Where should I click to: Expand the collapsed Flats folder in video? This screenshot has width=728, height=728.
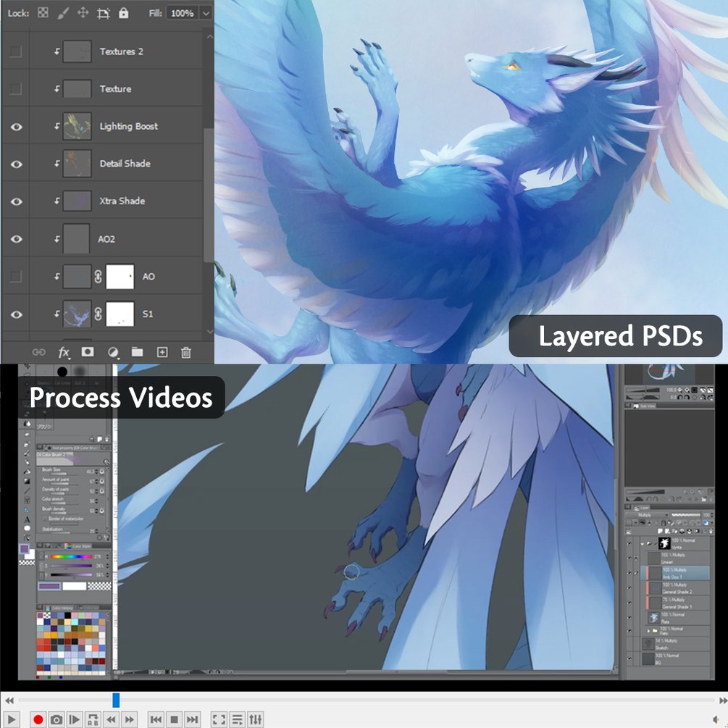648,631
